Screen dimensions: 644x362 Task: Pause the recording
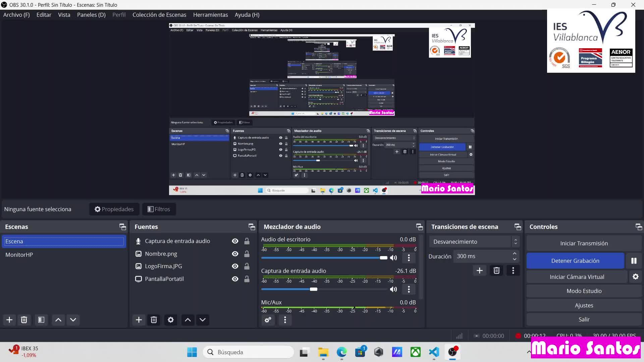pyautogui.click(x=634, y=261)
